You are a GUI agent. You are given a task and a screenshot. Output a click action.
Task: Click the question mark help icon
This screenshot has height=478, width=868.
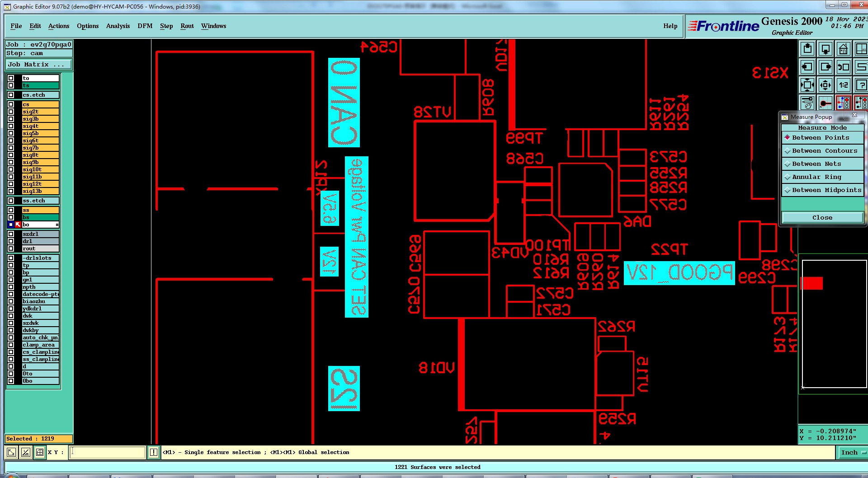[x=861, y=85]
